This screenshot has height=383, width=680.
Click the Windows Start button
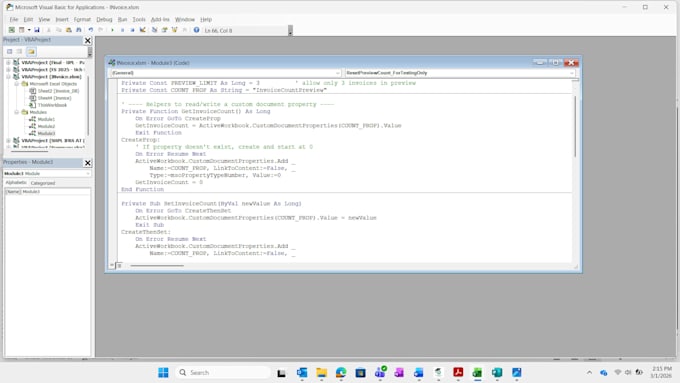click(163, 373)
